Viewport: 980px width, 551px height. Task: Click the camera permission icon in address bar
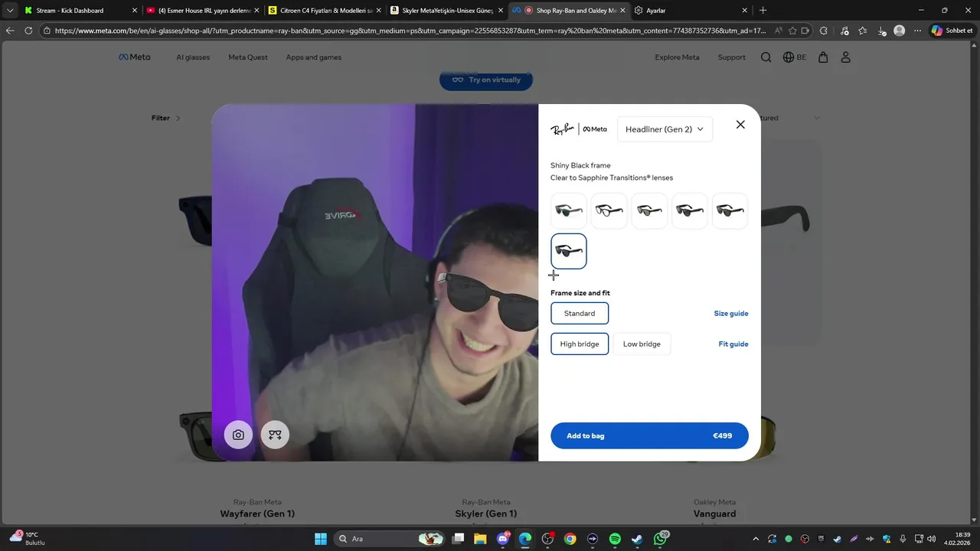[x=805, y=31]
